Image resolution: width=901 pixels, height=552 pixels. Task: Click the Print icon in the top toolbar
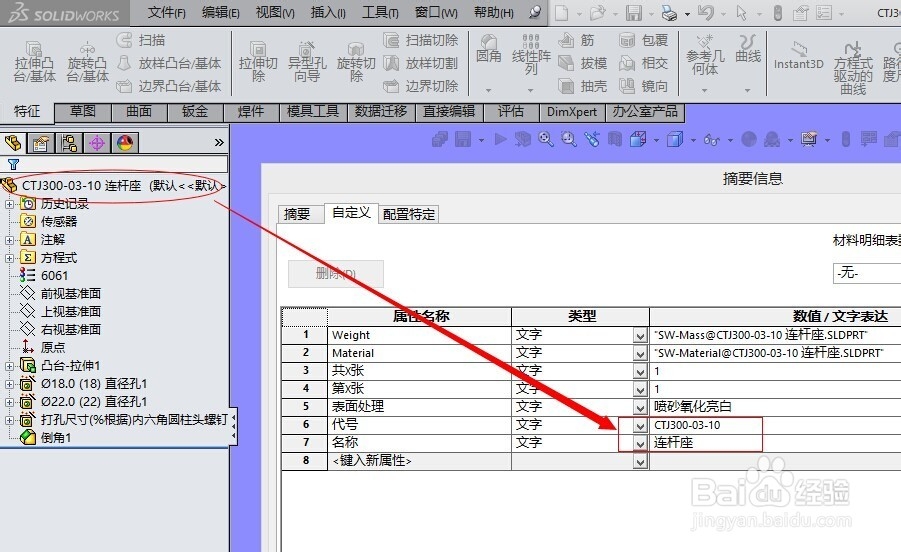point(669,12)
